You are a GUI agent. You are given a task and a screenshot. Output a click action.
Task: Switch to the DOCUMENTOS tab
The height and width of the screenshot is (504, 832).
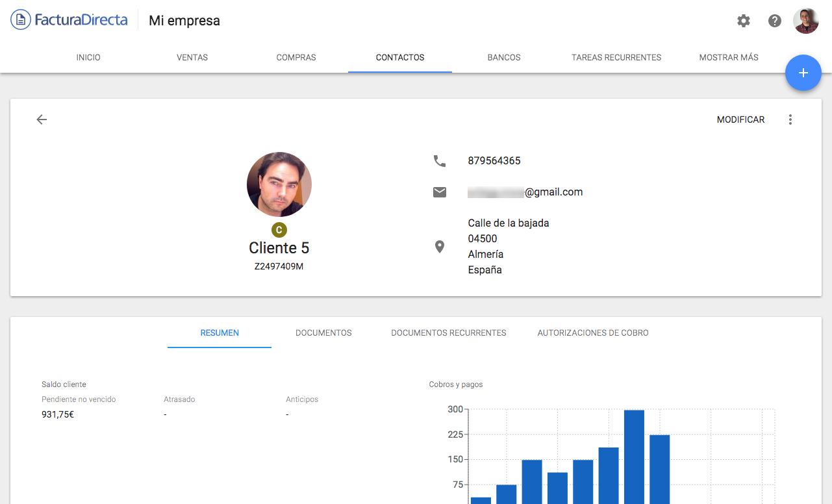click(x=323, y=333)
